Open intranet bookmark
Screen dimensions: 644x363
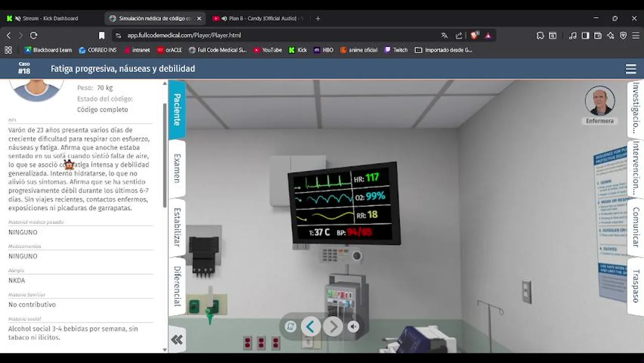click(137, 50)
